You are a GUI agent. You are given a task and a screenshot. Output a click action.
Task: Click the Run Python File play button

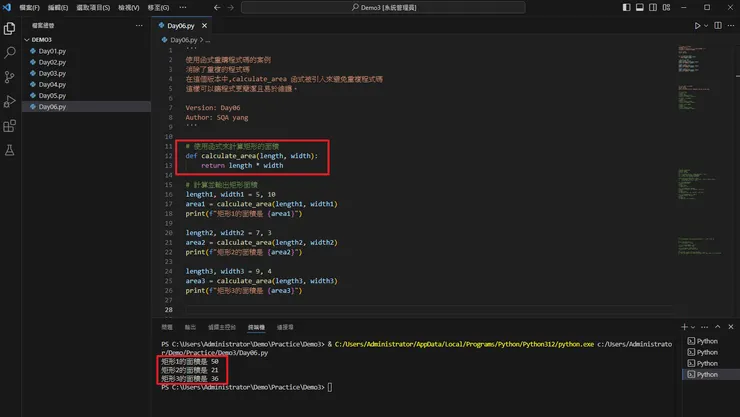tap(698, 26)
